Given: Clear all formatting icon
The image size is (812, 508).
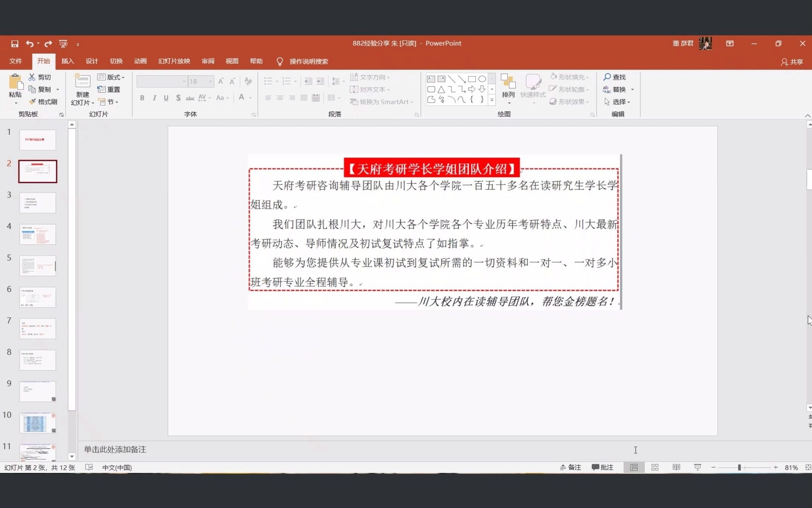Looking at the screenshot, I should (x=248, y=81).
